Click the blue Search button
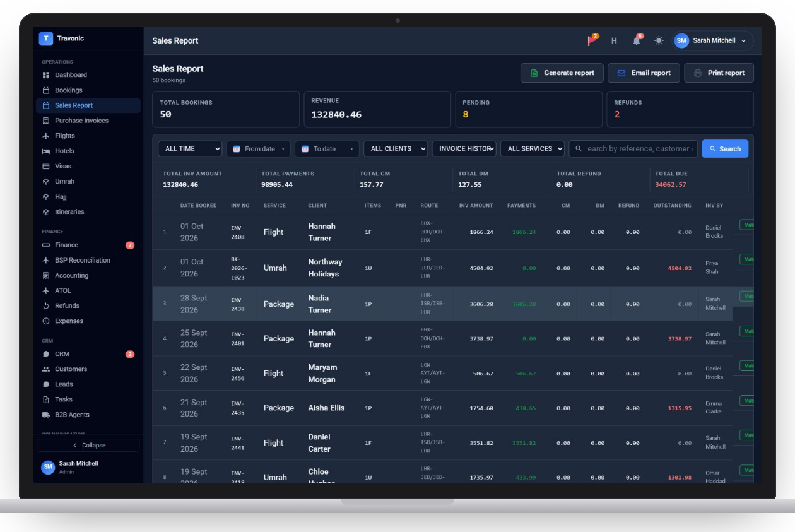795x532 pixels. click(725, 149)
